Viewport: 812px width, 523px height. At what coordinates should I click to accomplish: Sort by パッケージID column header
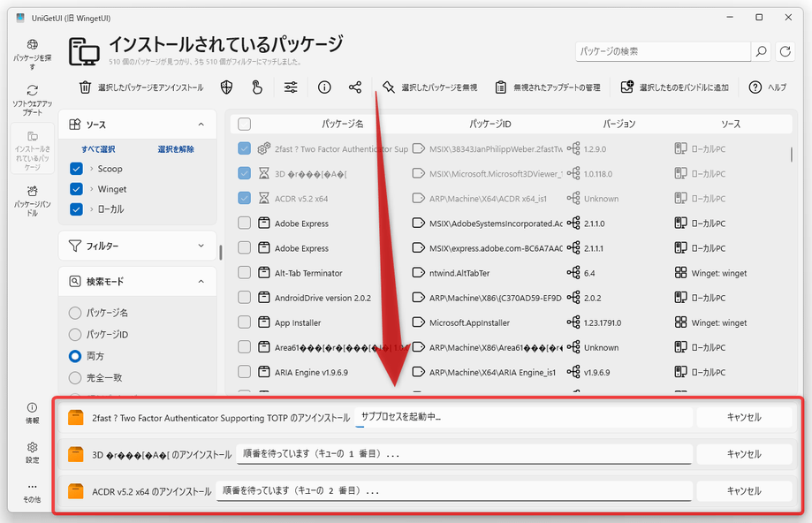489,125
